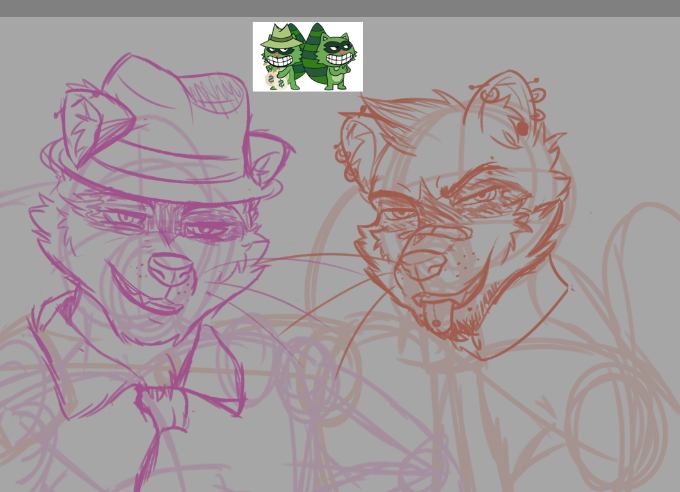680x492 pixels.
Task: Click the filled ear stud on the orange sketch
Action: pos(523,128)
